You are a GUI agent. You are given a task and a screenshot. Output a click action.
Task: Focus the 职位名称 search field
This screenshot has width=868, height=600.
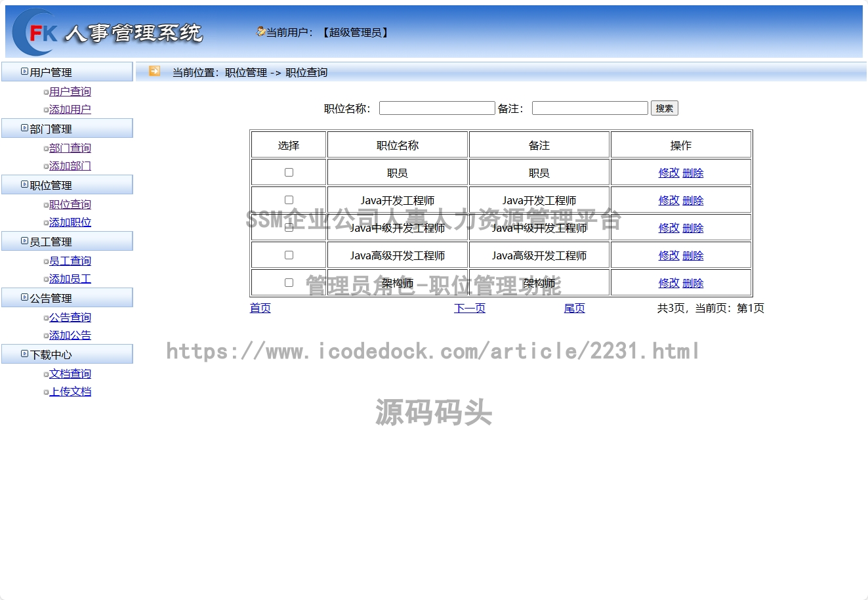pos(437,108)
